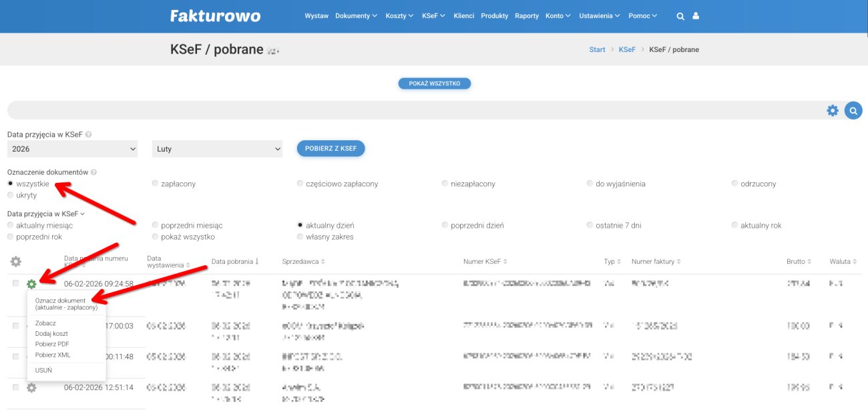Click the magnifier search icon in the top navbar
The height and width of the screenshot is (410, 868).
pyautogui.click(x=680, y=15)
